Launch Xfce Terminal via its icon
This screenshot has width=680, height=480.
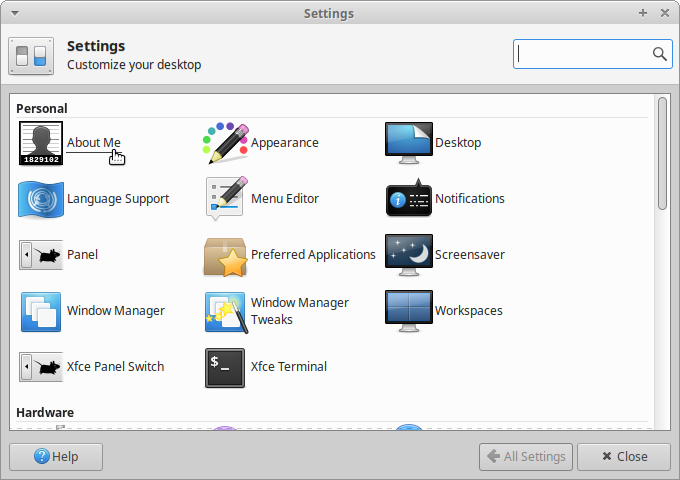coord(225,368)
